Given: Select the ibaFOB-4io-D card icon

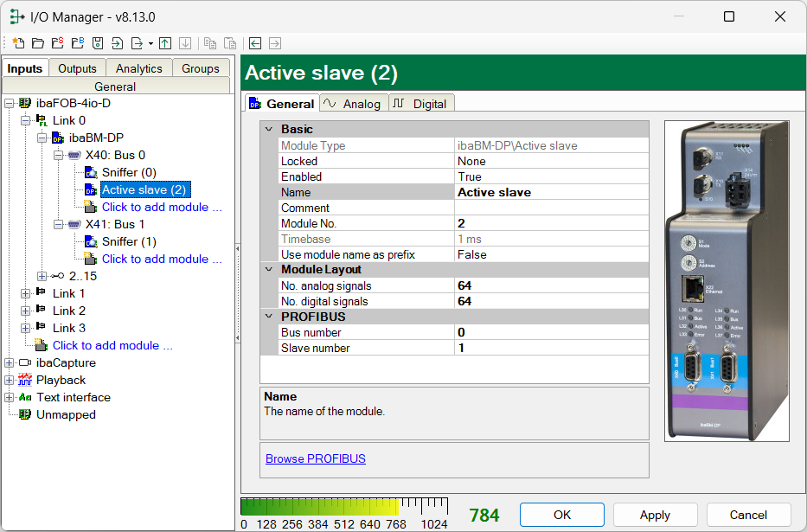Looking at the screenshot, I should 25,103.
